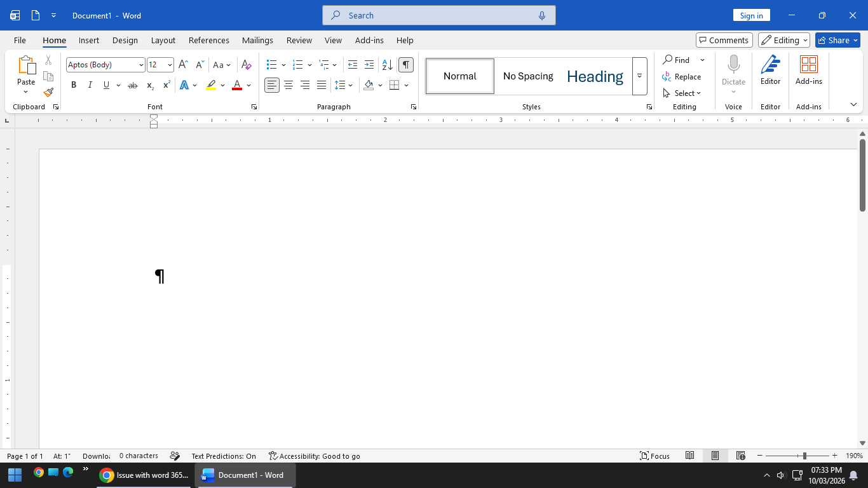Apply subscript formatting

point(150,85)
